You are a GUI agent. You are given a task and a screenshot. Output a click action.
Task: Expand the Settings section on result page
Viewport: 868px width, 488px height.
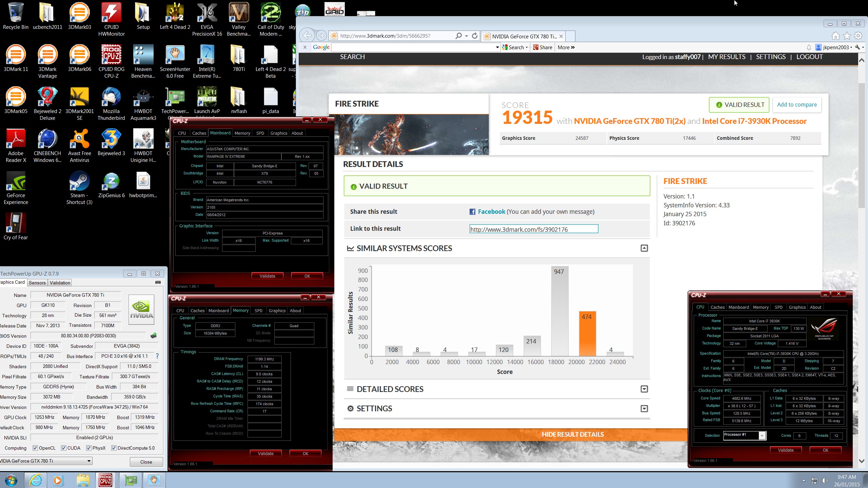pyautogui.click(x=644, y=409)
